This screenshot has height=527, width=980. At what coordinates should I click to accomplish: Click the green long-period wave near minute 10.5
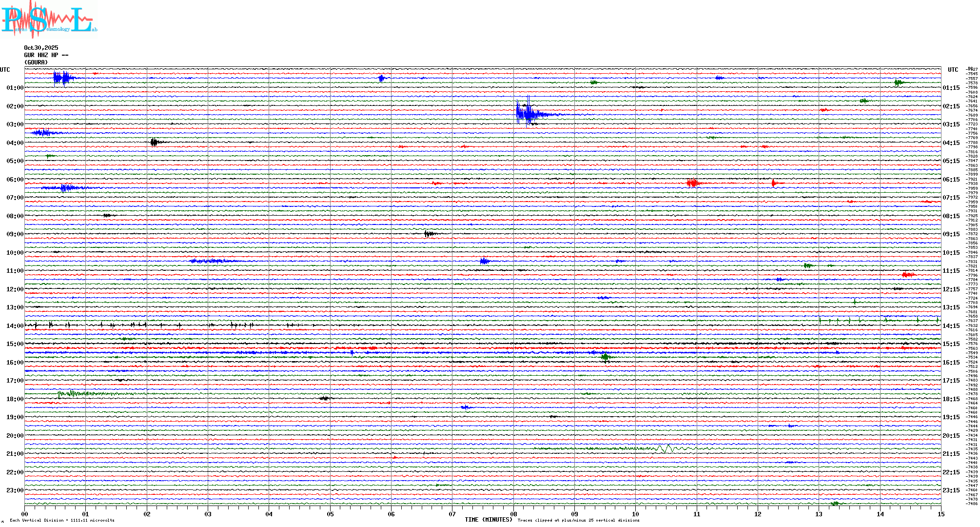click(665, 448)
